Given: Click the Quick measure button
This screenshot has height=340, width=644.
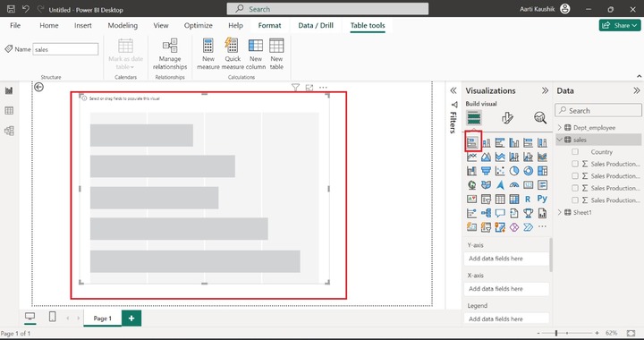Looking at the screenshot, I should pos(233,54).
